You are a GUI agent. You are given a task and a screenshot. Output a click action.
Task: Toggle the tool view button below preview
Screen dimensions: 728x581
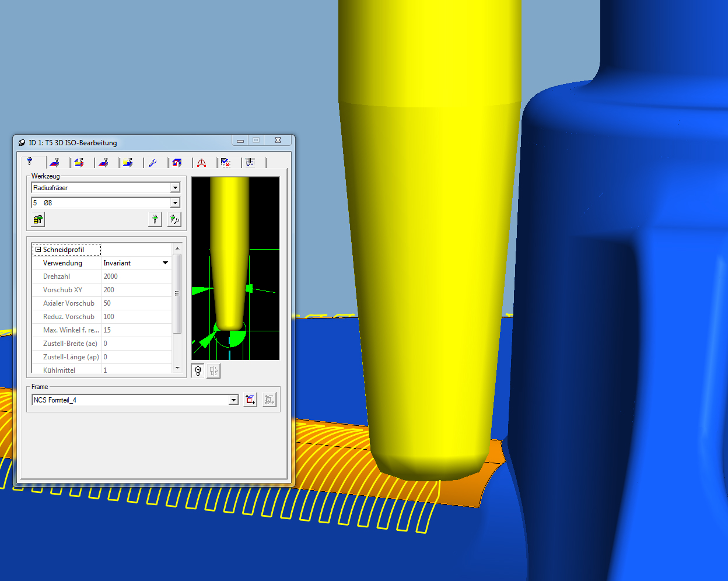pyautogui.click(x=198, y=371)
